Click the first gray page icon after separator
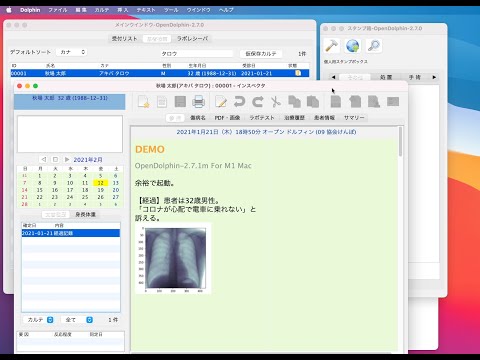Viewport: 480px width, 360px height. [x=336, y=101]
